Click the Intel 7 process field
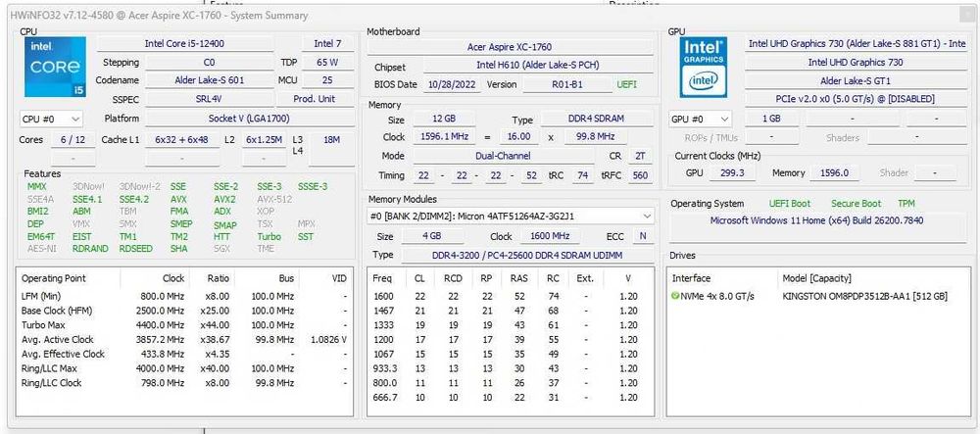This screenshot has height=434, width=980. tap(327, 44)
